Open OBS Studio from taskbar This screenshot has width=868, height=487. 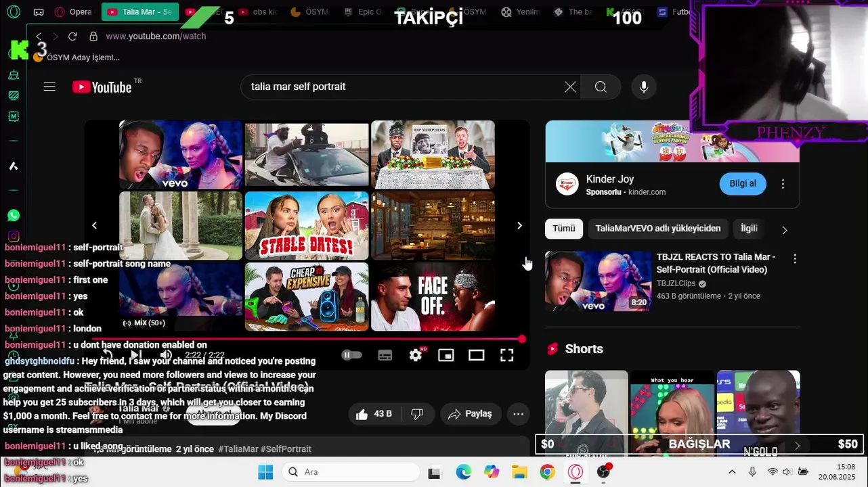pyautogui.click(x=603, y=472)
